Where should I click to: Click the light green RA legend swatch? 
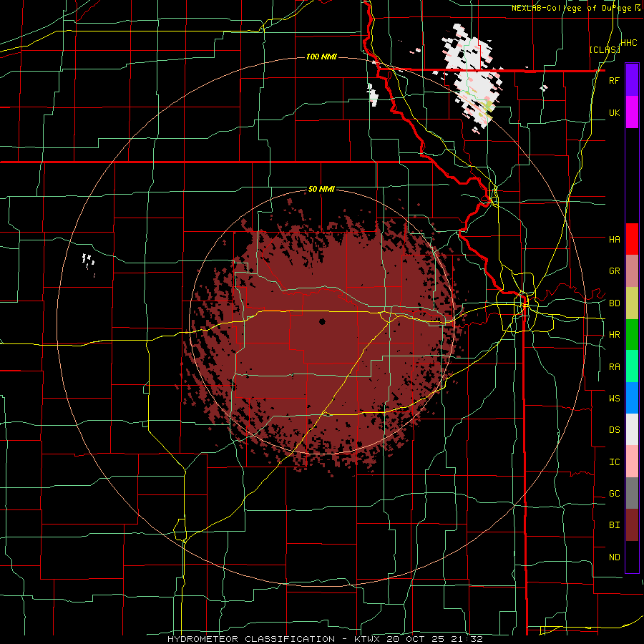(x=632, y=366)
